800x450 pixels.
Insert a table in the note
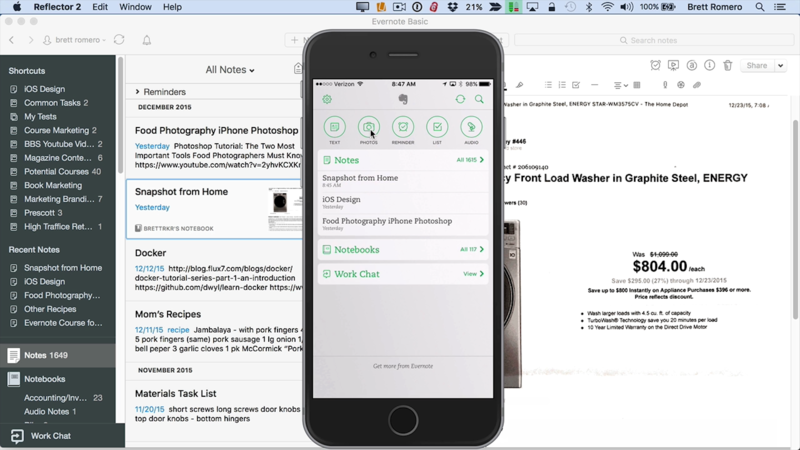[637, 85]
